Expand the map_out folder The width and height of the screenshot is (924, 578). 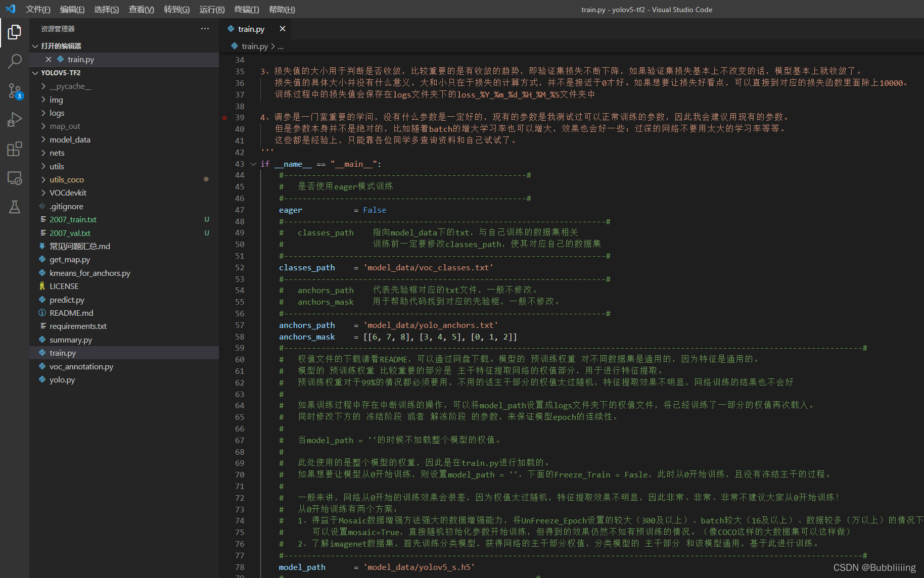(43, 126)
